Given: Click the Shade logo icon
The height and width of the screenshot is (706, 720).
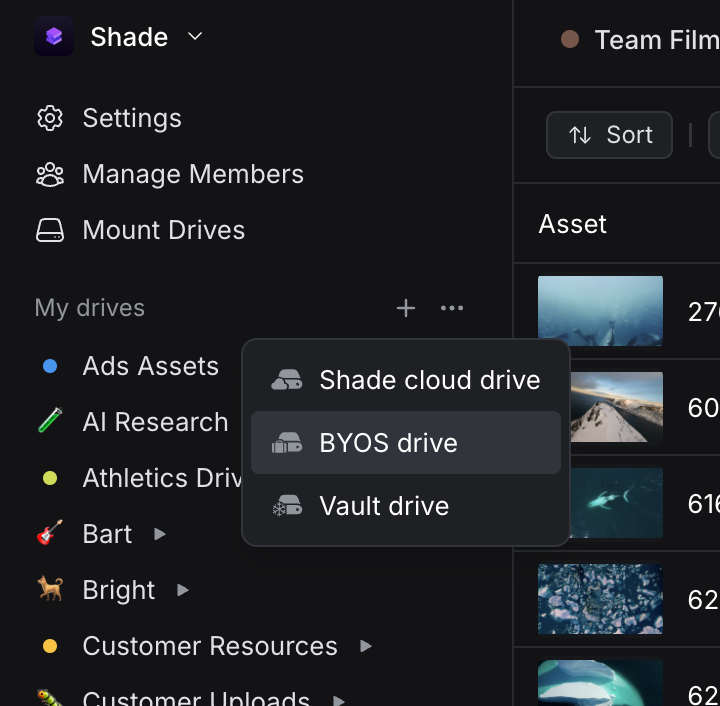Looking at the screenshot, I should click(x=54, y=37).
